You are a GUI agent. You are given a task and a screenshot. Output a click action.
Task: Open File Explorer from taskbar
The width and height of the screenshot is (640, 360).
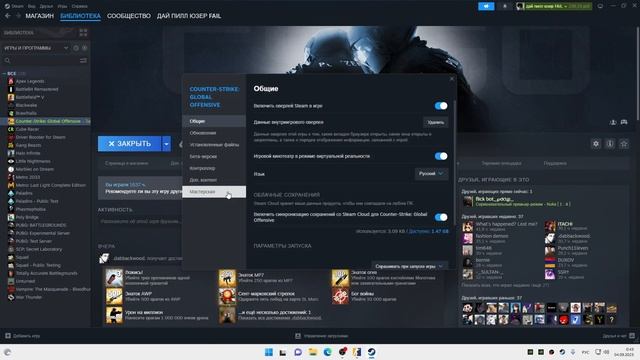tap(313, 352)
